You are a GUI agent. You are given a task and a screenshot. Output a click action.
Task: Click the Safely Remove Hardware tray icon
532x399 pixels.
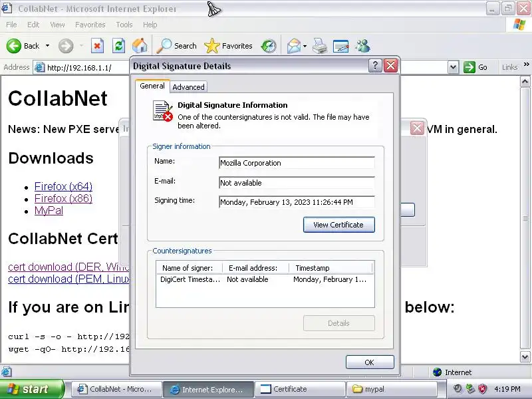tap(470, 389)
